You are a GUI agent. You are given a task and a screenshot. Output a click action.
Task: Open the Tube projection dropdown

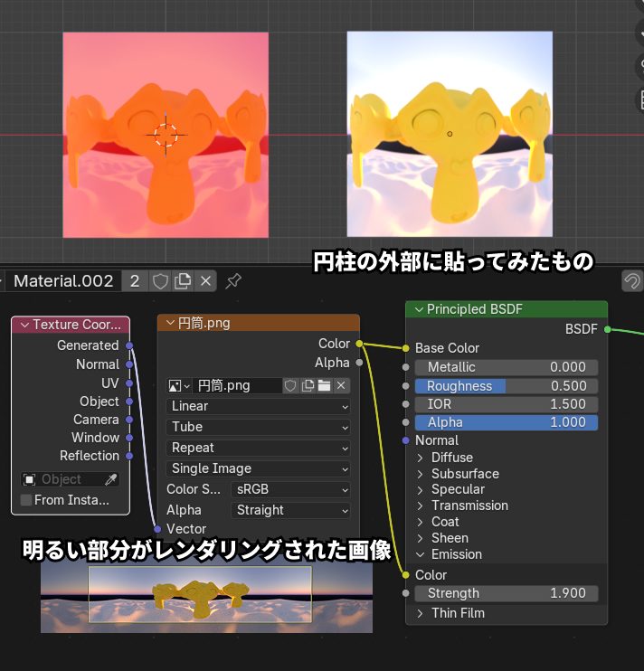[258, 427]
